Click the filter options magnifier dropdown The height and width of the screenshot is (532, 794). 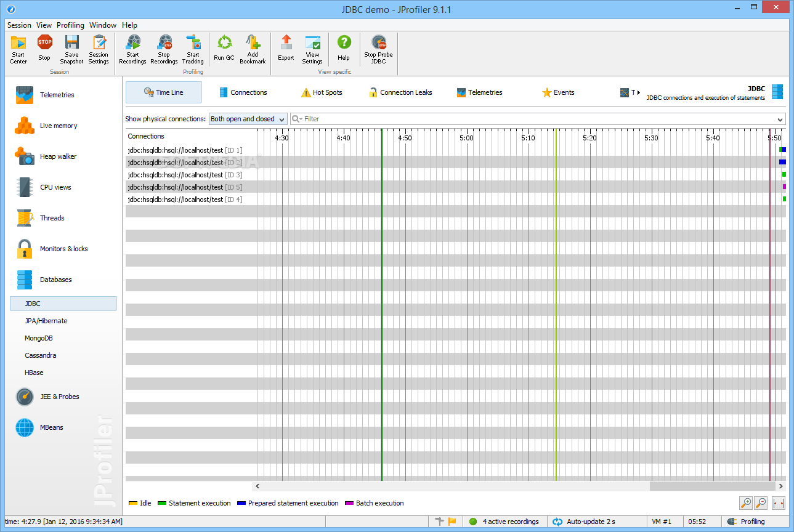pyautogui.click(x=297, y=119)
